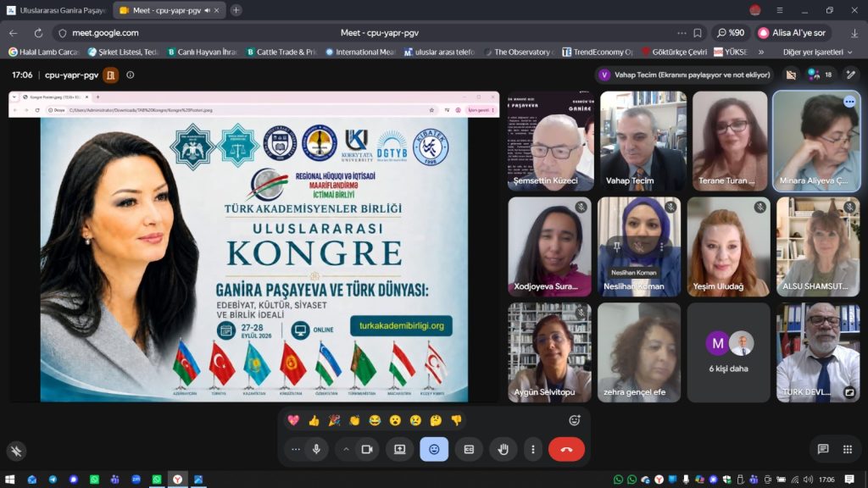Send the clapping hands reaction
The height and width of the screenshot is (488, 868).
[354, 420]
